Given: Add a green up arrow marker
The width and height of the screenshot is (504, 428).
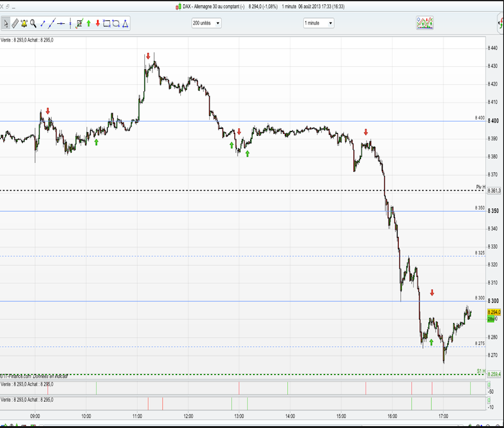Looking at the screenshot, I should 89,23.
